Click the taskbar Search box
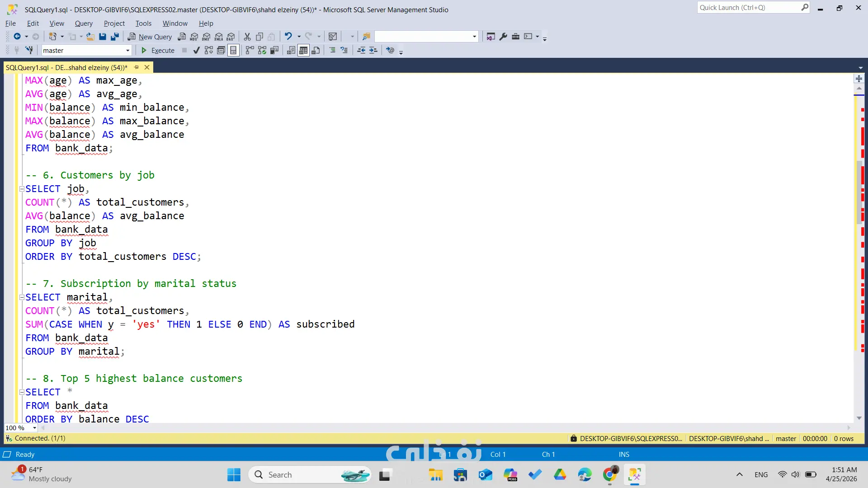This screenshot has width=868, height=488. [x=310, y=475]
